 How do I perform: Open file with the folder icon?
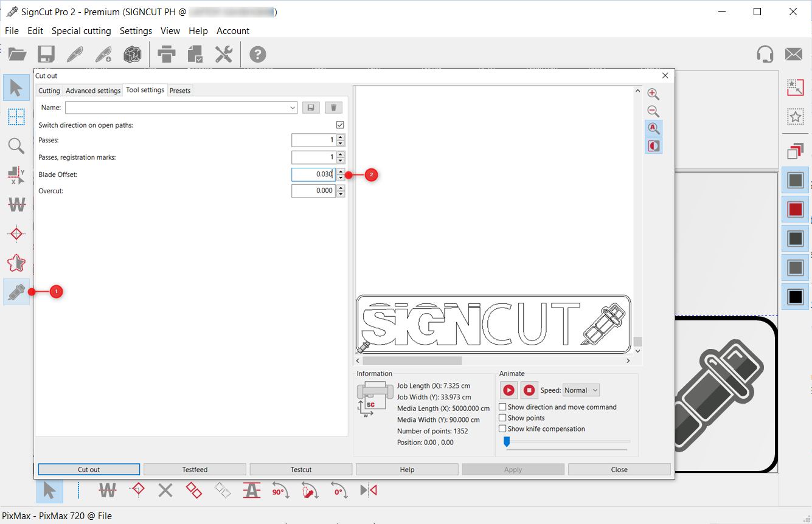point(17,55)
